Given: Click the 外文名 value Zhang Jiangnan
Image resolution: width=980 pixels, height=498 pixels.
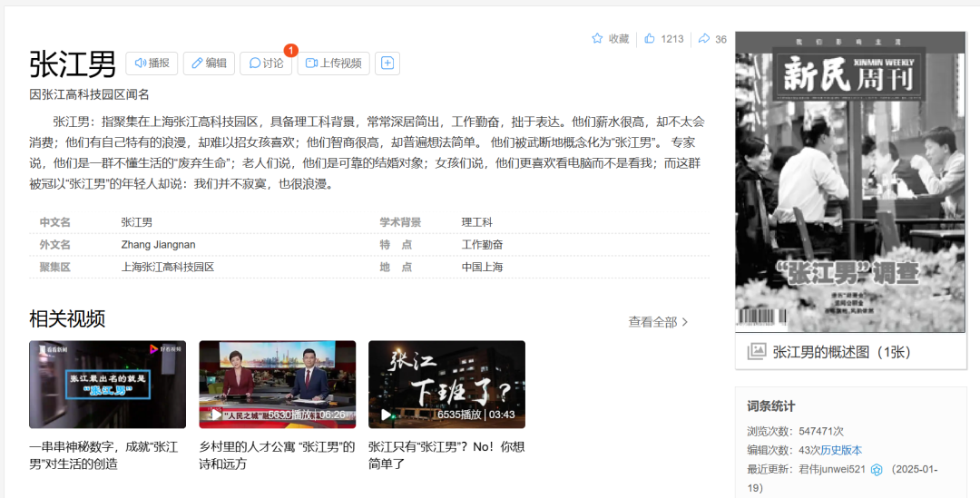Looking at the screenshot, I should [x=158, y=244].
